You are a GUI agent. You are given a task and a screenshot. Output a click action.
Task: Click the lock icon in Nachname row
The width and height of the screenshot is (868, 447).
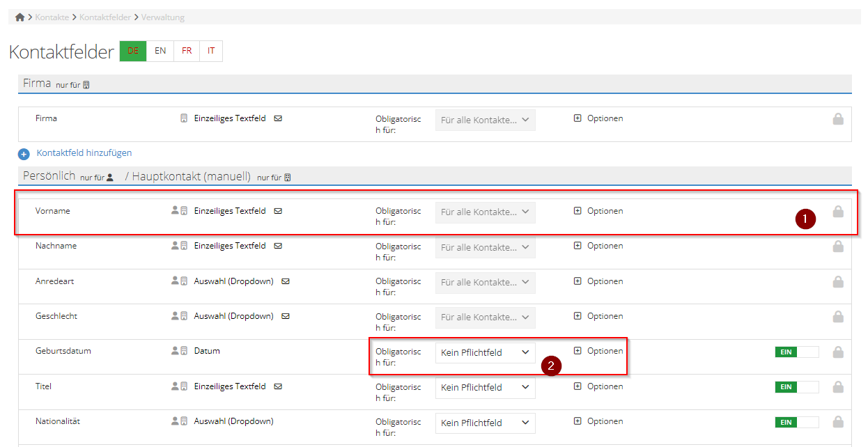tap(838, 246)
